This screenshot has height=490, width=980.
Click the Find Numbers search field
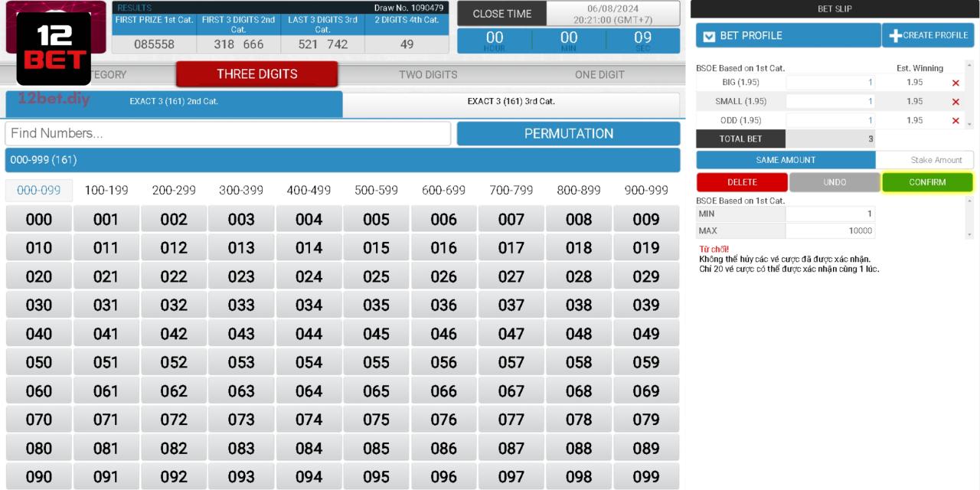[228, 132]
